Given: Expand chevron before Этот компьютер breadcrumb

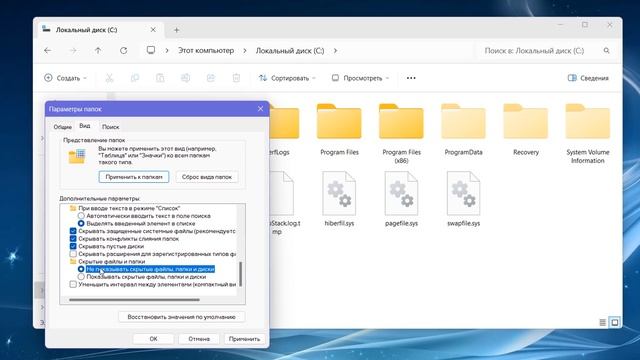Looking at the screenshot, I should click(x=167, y=51).
